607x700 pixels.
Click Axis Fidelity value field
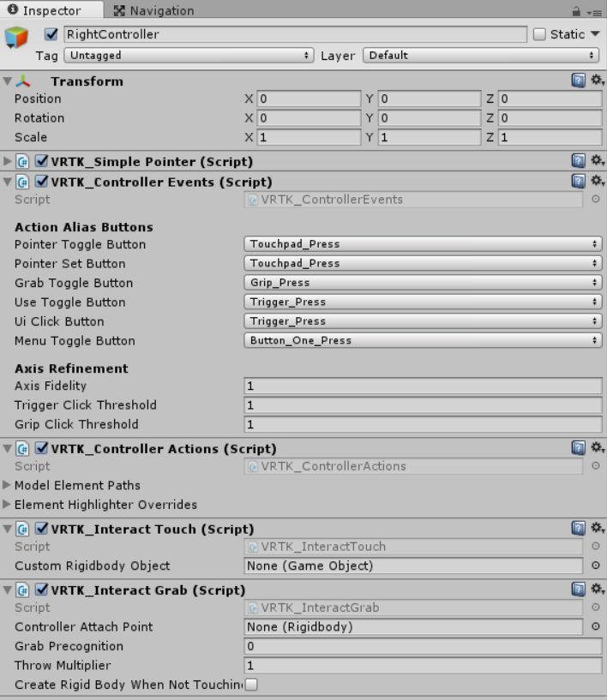pyautogui.click(x=423, y=386)
